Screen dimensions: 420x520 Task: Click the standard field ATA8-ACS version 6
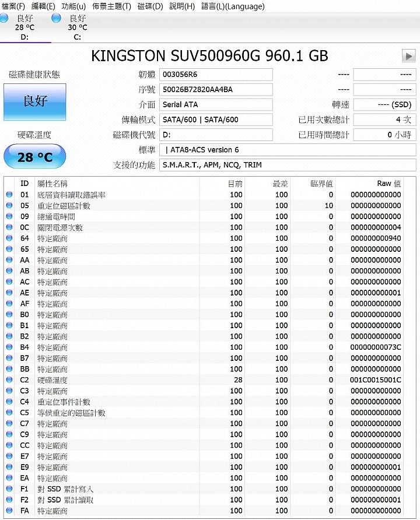pyautogui.click(x=288, y=150)
